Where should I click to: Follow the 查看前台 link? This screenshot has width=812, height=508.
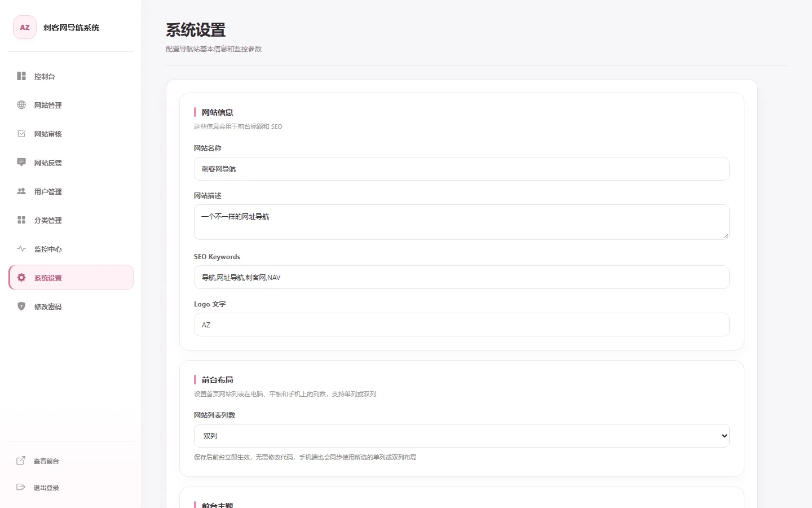pos(71,461)
